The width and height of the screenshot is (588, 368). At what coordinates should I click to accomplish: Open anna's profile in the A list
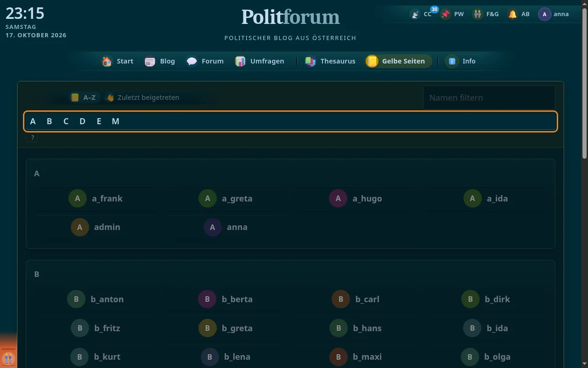point(226,227)
